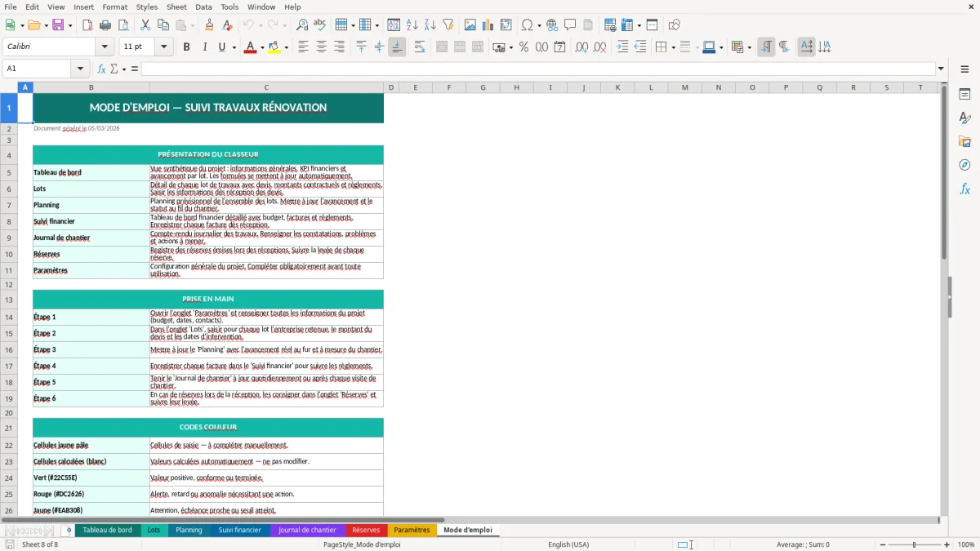Open Find & Replace icon
Viewport: 980px width, 551px height.
(x=302, y=25)
